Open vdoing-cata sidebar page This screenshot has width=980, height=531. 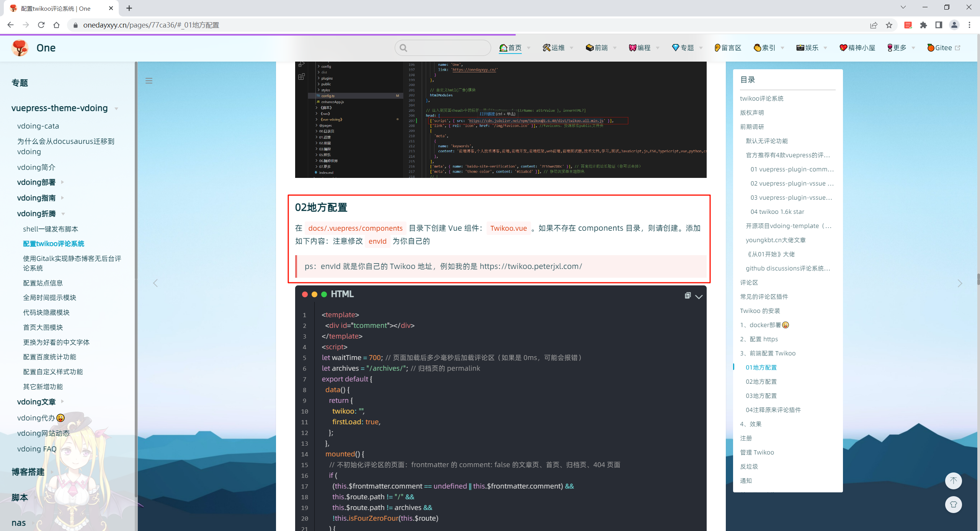38,126
